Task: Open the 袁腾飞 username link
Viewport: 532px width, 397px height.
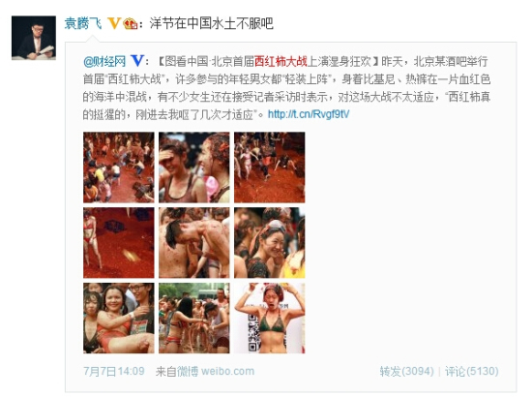Action: (x=83, y=23)
